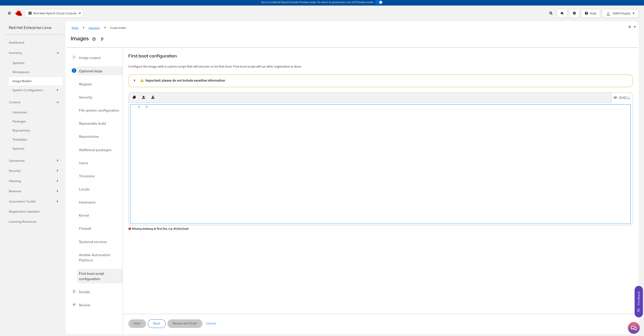This screenshot has height=336, width=644.
Task: Turn off the Preview mode toggle
Action: point(379,2)
